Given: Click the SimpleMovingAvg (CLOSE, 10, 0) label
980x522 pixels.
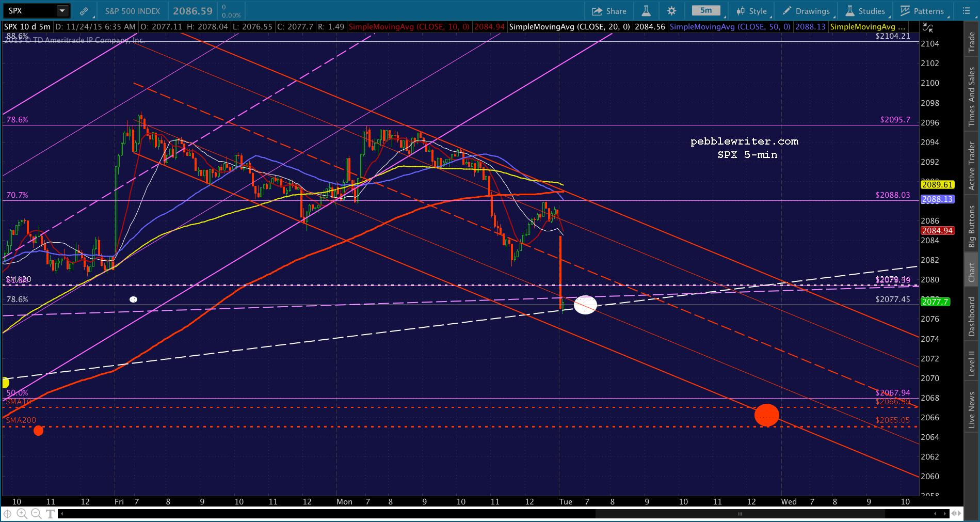Looking at the screenshot, I should pos(409,27).
